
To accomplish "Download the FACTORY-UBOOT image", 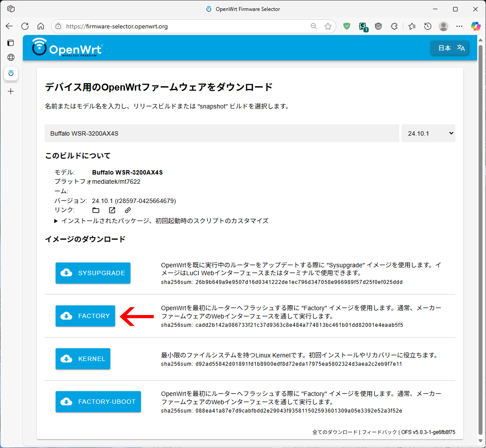I will coord(98,402).
